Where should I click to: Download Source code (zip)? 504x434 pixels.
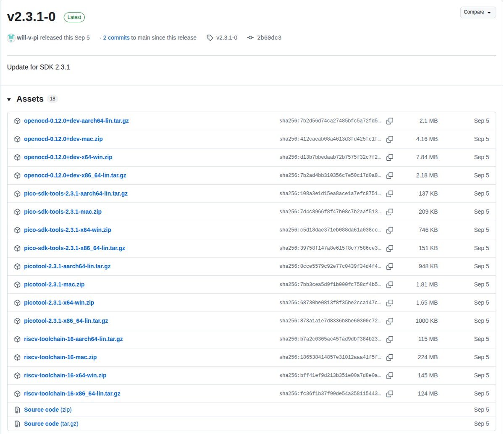48,410
